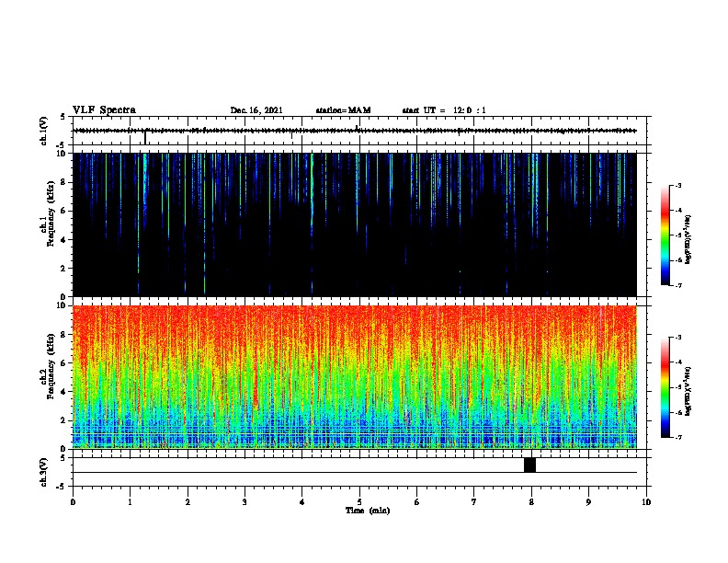
Task: Click the time axis tick label "10"
Action: click(646, 502)
